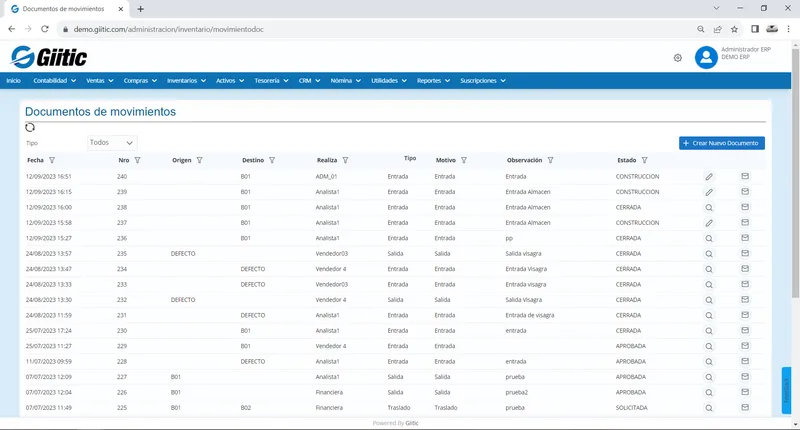View document 236 with magnifier icon

click(709, 238)
